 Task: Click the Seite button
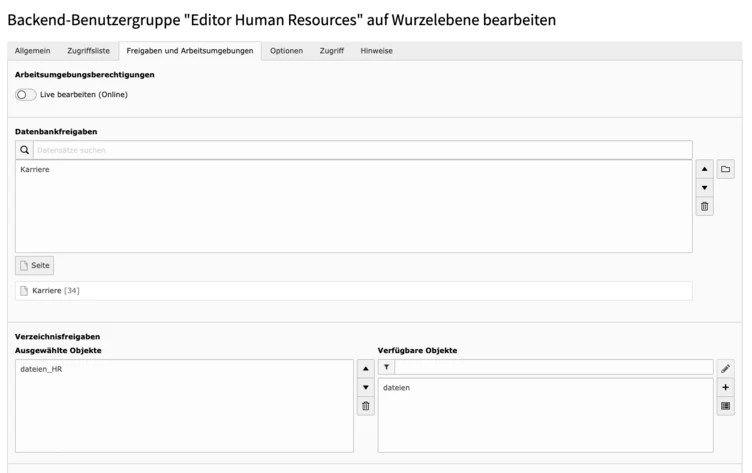point(35,265)
